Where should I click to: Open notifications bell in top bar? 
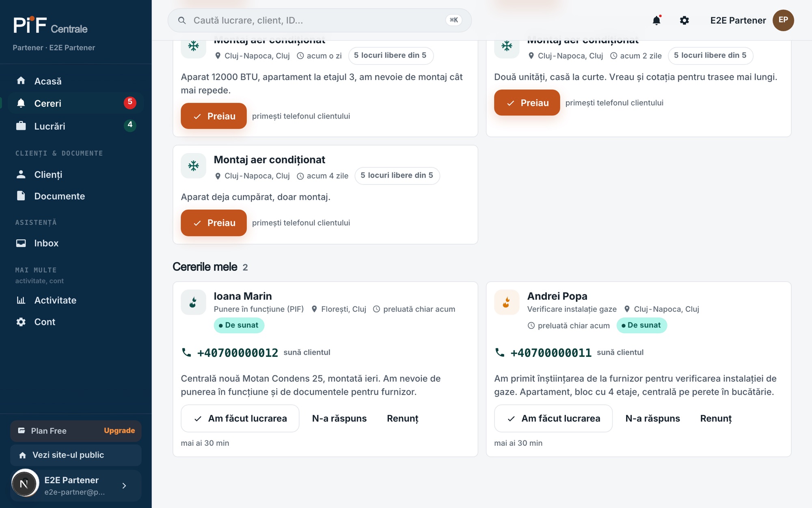point(657,20)
